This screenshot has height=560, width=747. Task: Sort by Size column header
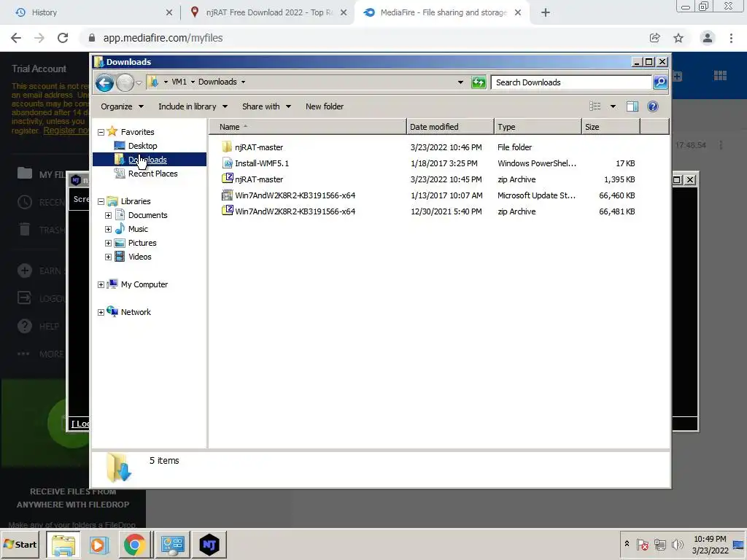(611, 127)
